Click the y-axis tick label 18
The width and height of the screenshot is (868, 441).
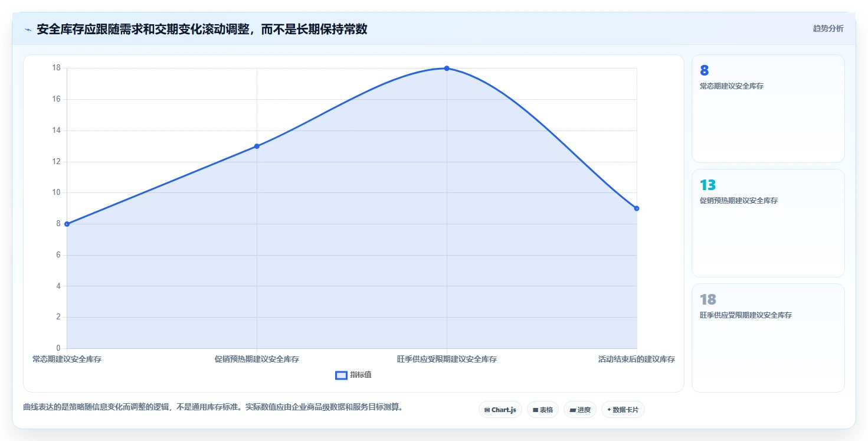coord(57,68)
